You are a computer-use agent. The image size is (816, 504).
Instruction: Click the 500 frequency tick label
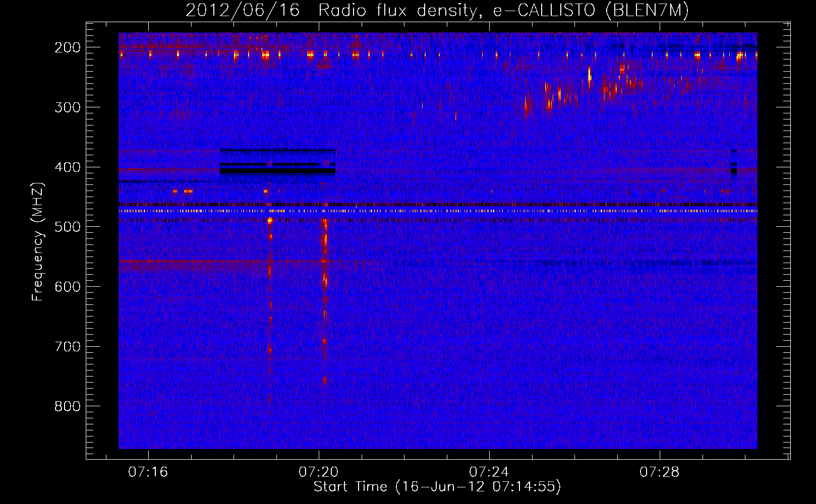coord(67,227)
